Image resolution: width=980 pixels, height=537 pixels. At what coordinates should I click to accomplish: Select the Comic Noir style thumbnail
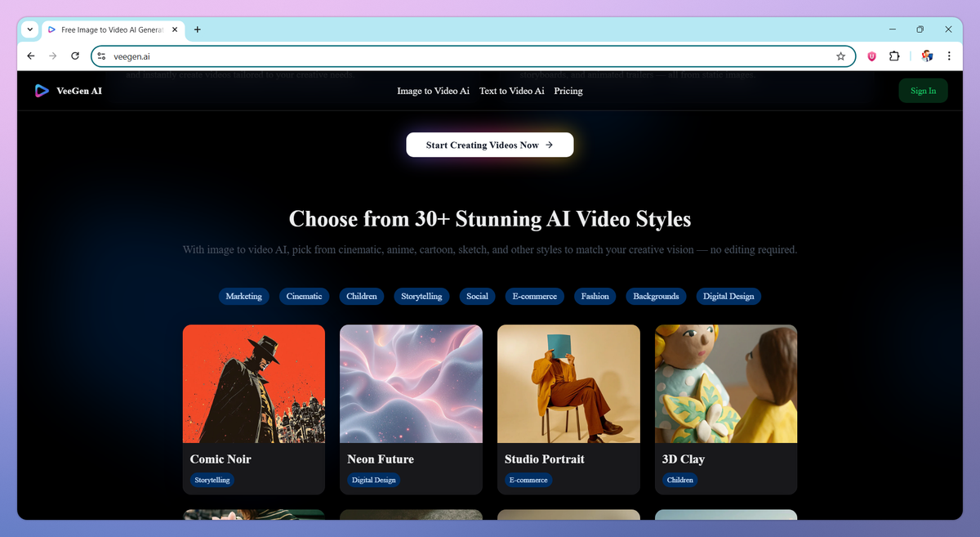click(253, 383)
